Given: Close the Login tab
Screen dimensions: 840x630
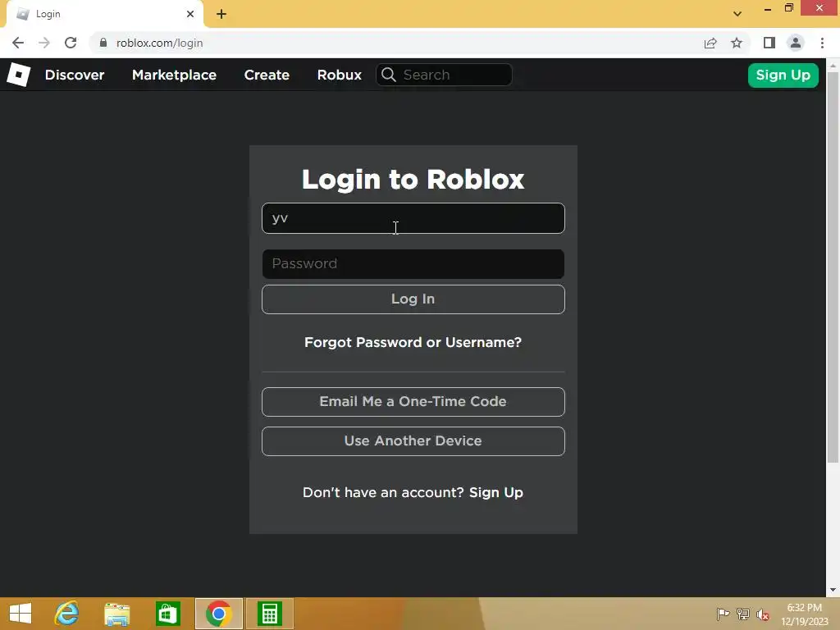Looking at the screenshot, I should (x=190, y=14).
